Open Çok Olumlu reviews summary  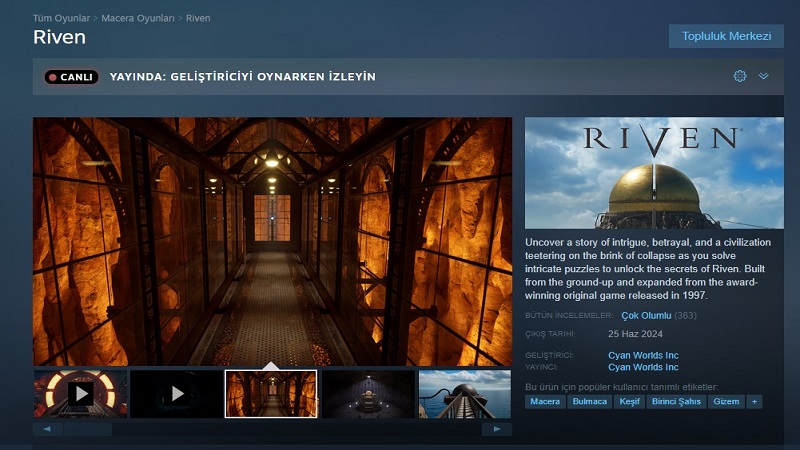click(646, 315)
